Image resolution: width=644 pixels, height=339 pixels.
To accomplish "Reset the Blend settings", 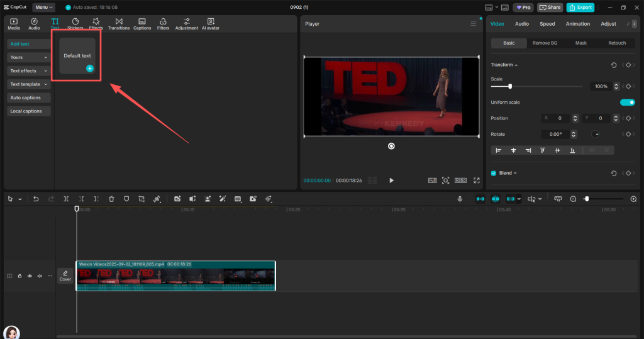I will tap(614, 174).
